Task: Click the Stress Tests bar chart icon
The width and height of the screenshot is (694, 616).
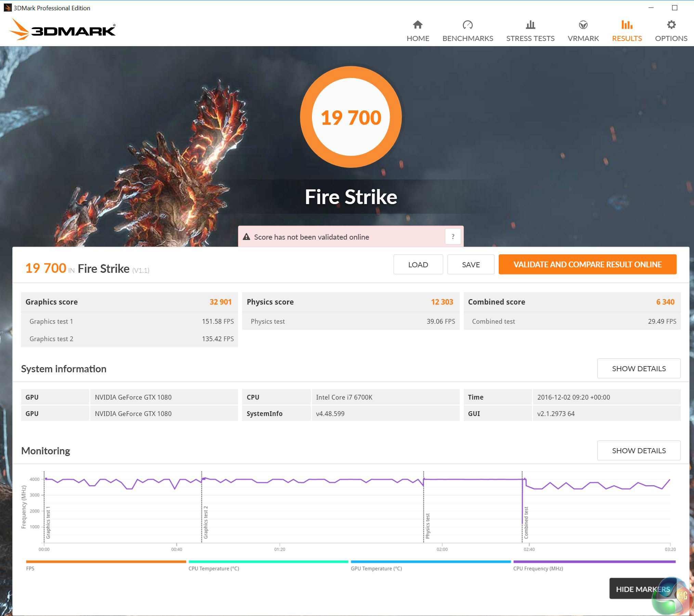Action: [530, 25]
